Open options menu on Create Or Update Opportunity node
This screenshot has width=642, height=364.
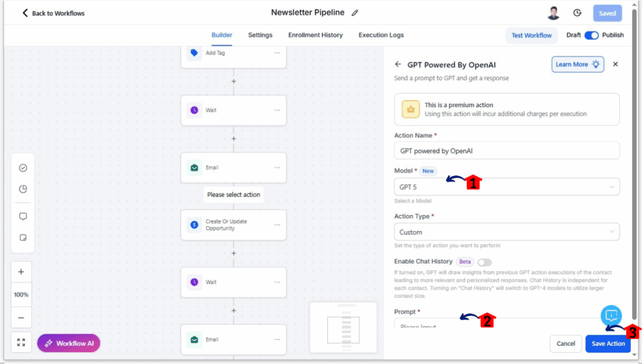(x=277, y=225)
